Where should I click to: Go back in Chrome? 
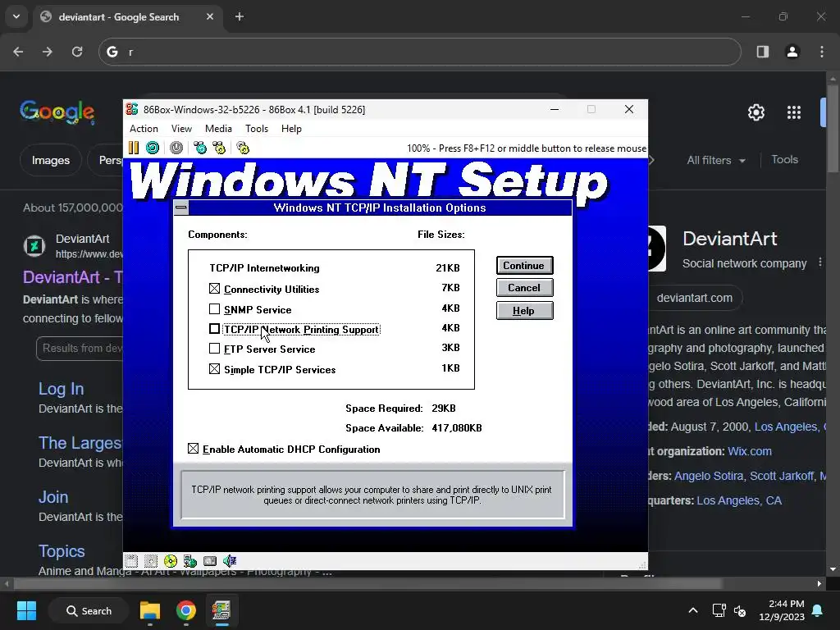[x=18, y=52]
